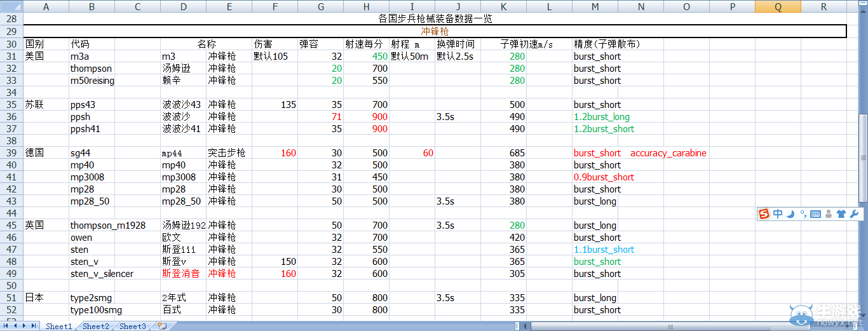Click the 日本 country cell
The height and width of the screenshot is (331, 868).
pyautogui.click(x=46, y=298)
